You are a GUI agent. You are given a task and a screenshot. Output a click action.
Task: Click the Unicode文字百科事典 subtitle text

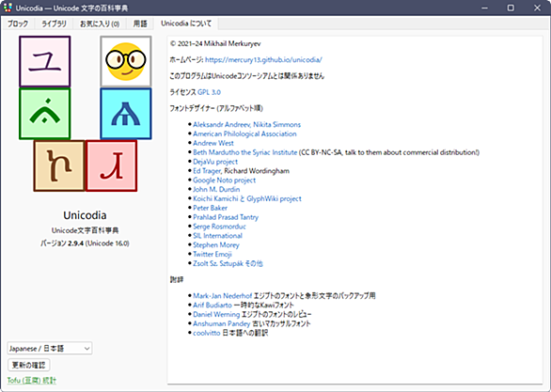(85, 230)
